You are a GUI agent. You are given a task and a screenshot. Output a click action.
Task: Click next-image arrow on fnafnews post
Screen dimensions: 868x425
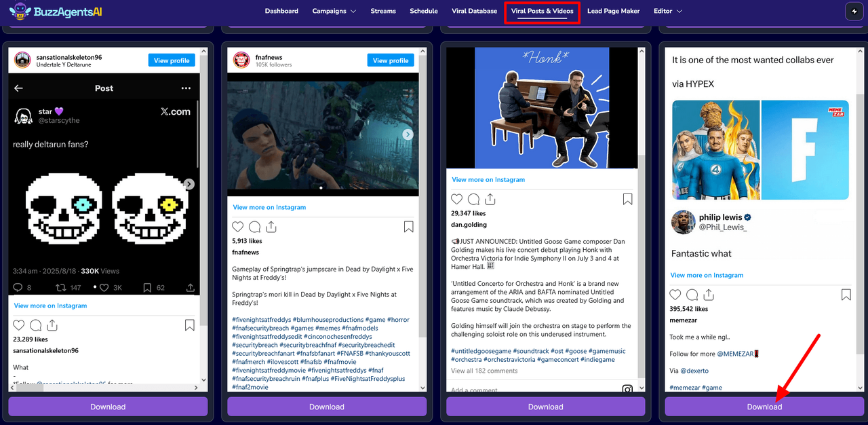408,134
